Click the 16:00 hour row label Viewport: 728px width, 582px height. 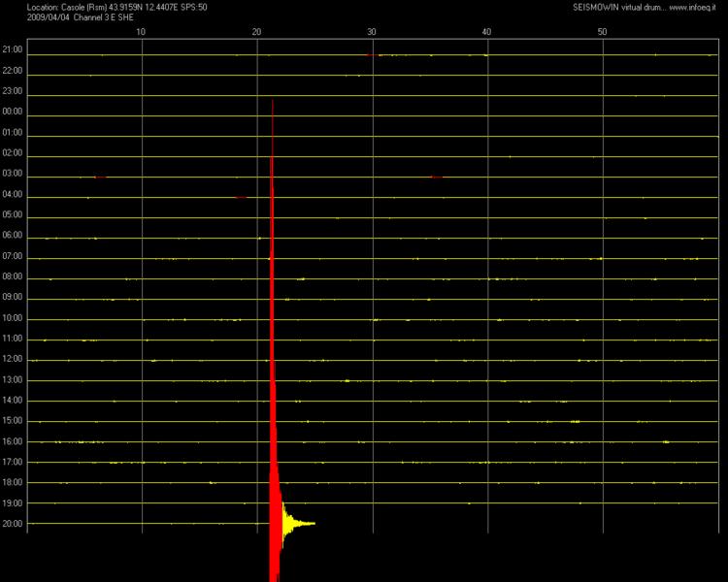coord(13,441)
